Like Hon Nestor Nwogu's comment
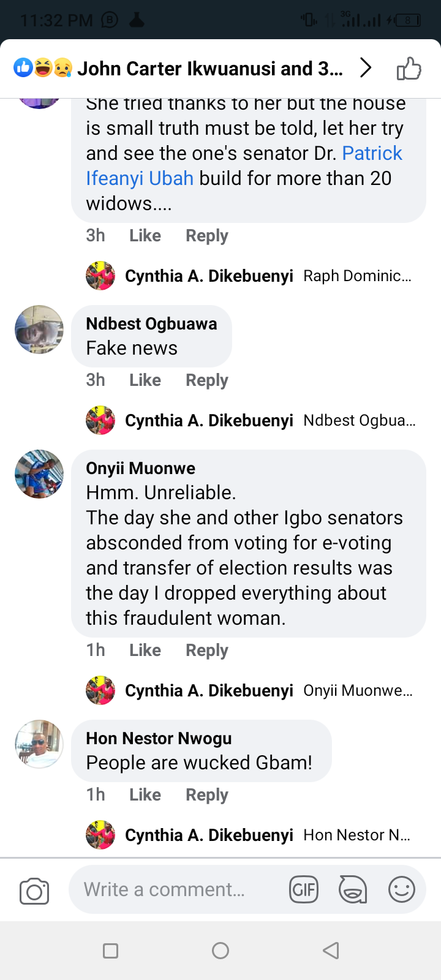The image size is (441, 980). pos(145,795)
